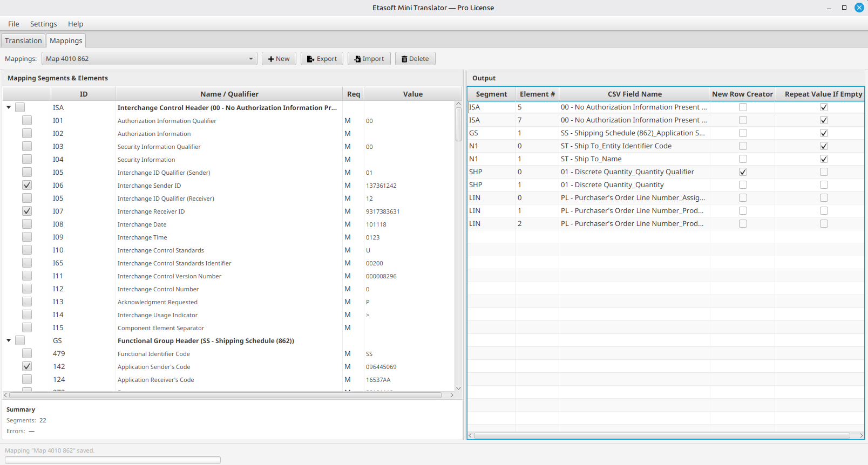
Task: Click the value 096445069 for element 142
Action: click(381, 367)
